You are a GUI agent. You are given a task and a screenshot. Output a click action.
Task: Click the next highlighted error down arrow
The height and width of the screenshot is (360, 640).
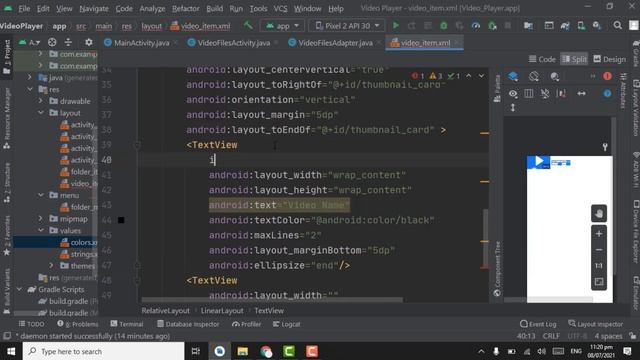pos(481,76)
